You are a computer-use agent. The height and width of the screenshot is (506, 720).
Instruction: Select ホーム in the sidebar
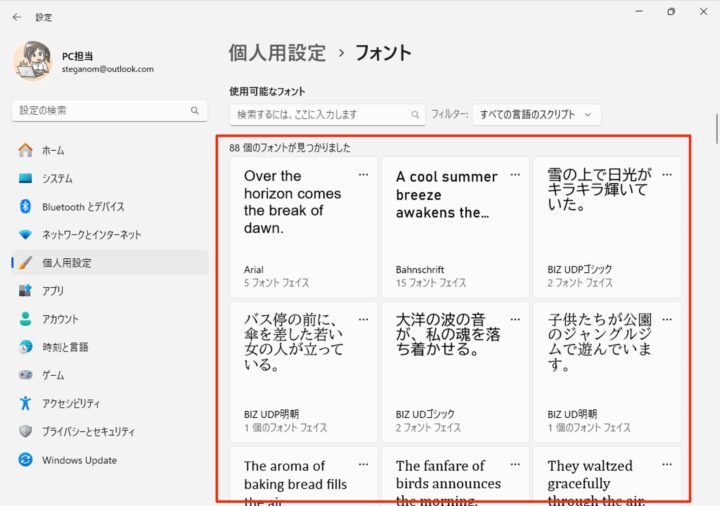(x=110, y=150)
